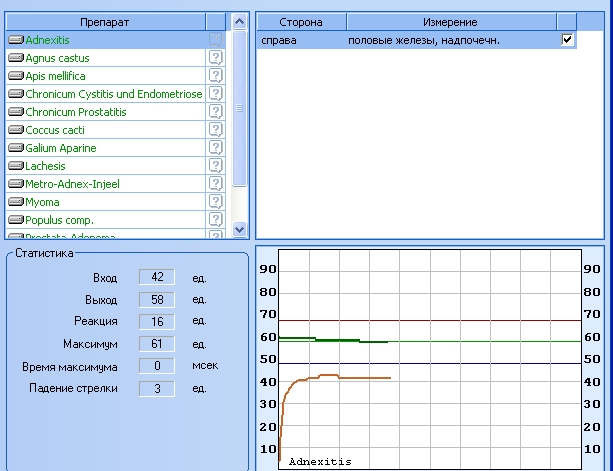Click the 'Максимум' value field showing 61
Screen dimensions: 613x471
(157, 344)
